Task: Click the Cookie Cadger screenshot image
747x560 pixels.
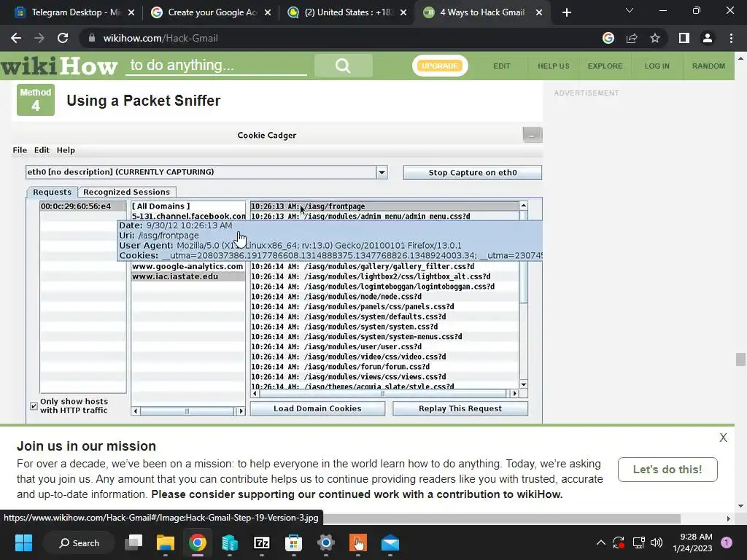Action: pyautogui.click(x=277, y=274)
